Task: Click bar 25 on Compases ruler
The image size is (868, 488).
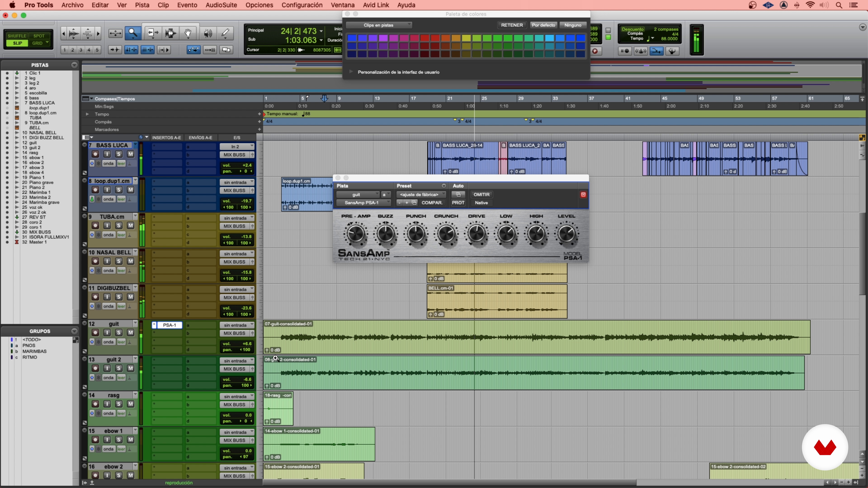Action: pyautogui.click(x=484, y=98)
